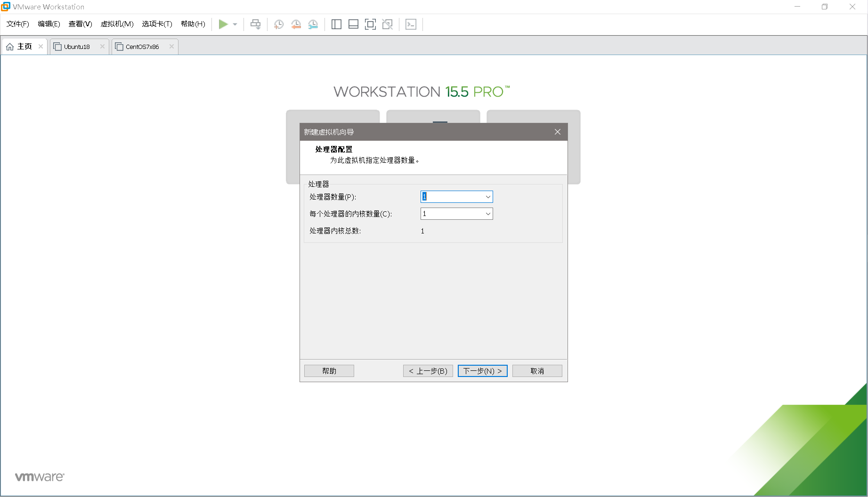This screenshot has height=497, width=868.
Task: Click the revert to snapshot icon
Action: coord(296,24)
